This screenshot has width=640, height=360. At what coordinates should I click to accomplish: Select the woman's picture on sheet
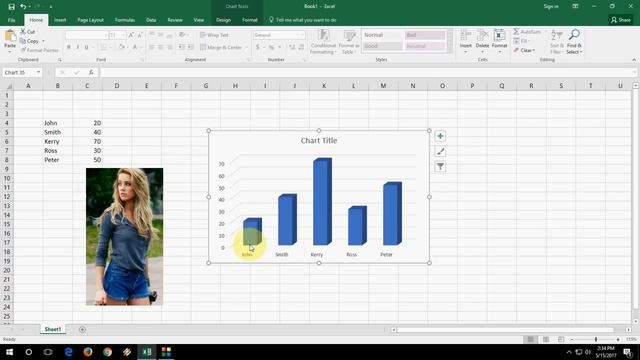124,236
